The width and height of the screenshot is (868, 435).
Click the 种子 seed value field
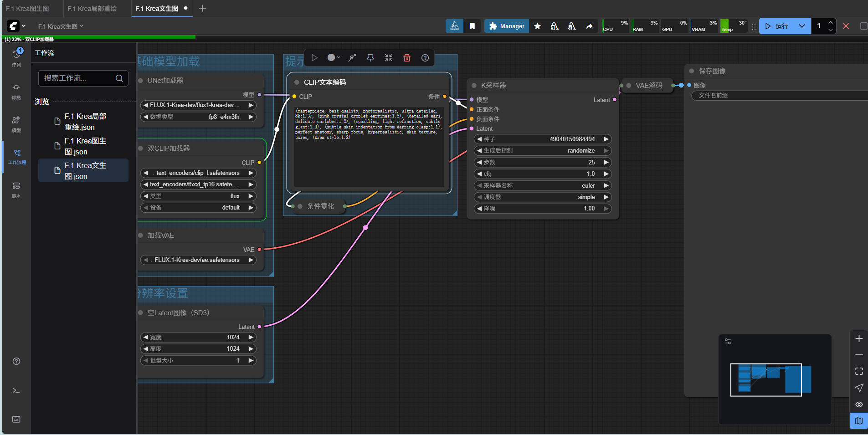[x=543, y=139]
